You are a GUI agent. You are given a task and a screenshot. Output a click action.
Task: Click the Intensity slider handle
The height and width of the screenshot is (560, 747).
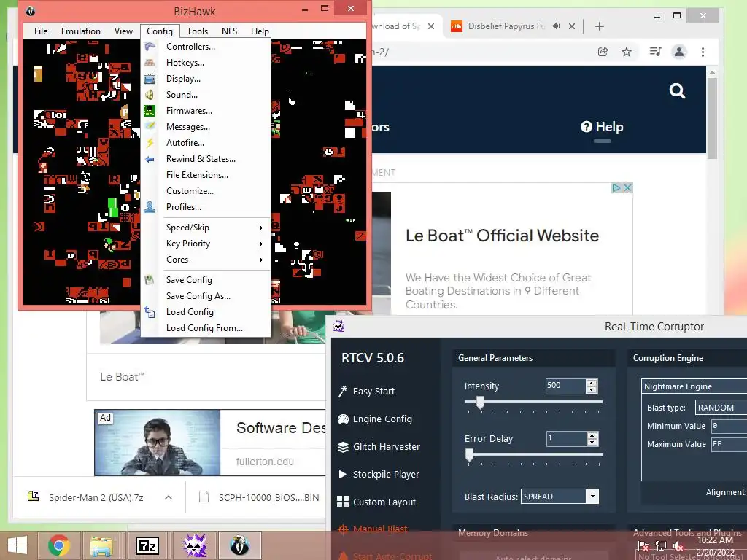tap(480, 402)
